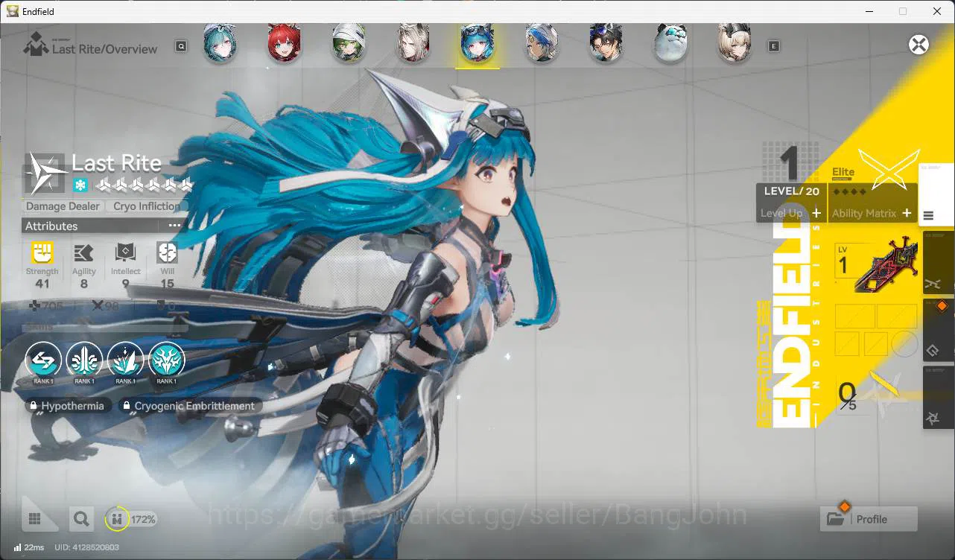Click the Will brain icon

coord(167,253)
